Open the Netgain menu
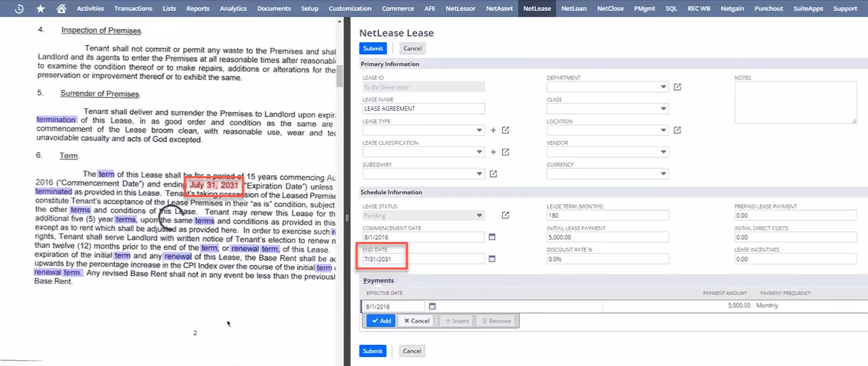Image resolution: width=868 pixels, height=366 pixels. tap(732, 8)
